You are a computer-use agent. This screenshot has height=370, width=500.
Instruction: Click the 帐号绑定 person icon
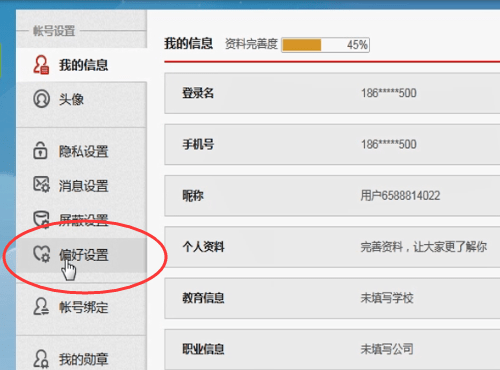[x=41, y=306]
